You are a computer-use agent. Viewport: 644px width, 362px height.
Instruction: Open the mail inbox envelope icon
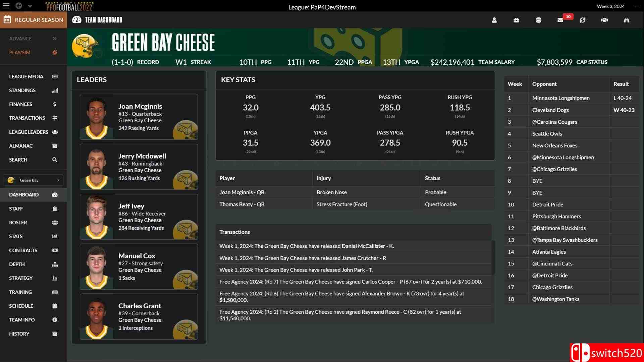tap(560, 20)
